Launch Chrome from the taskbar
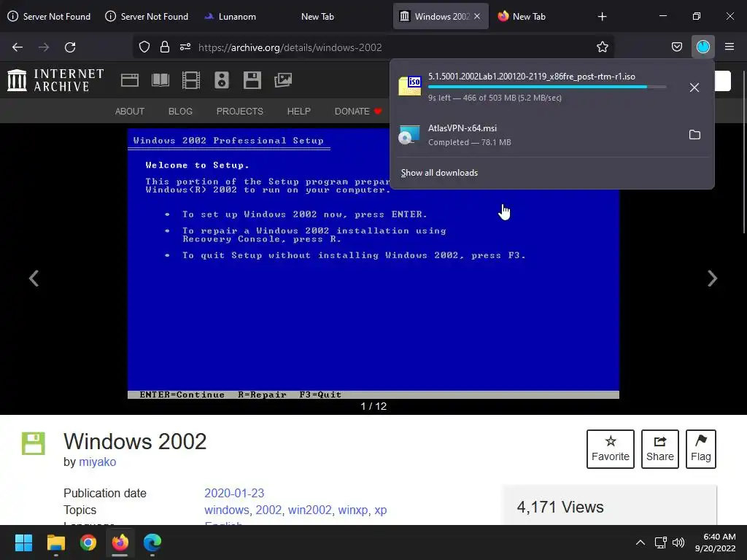747x560 pixels. click(x=88, y=542)
